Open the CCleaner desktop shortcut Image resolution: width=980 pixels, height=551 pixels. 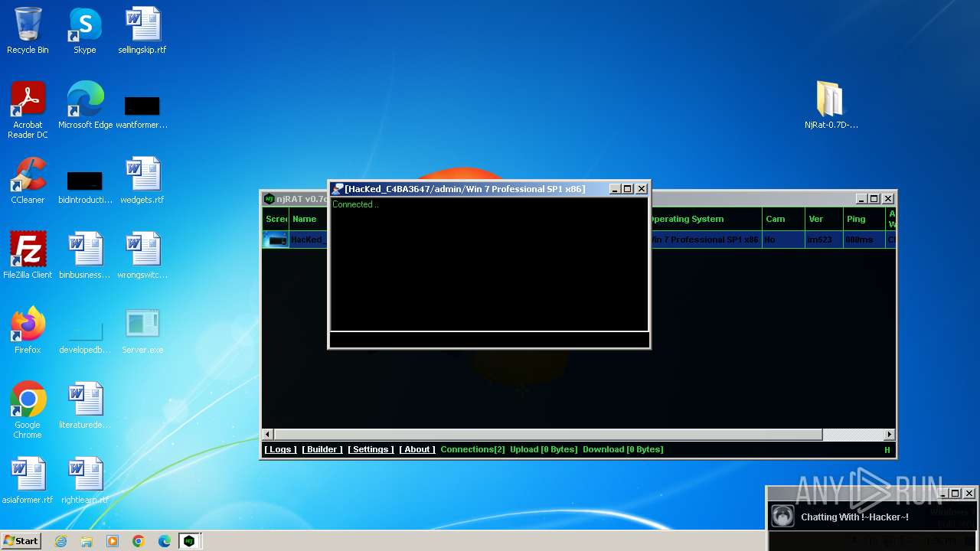point(28,181)
